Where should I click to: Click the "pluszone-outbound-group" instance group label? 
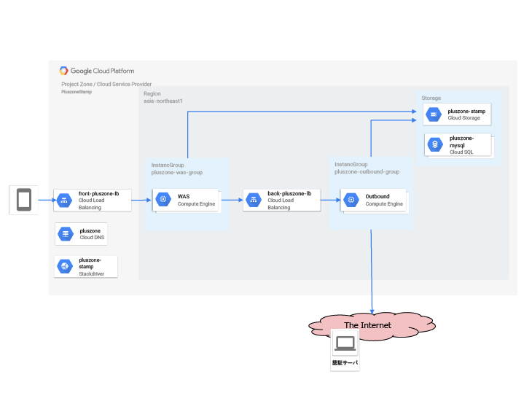tap(366, 173)
